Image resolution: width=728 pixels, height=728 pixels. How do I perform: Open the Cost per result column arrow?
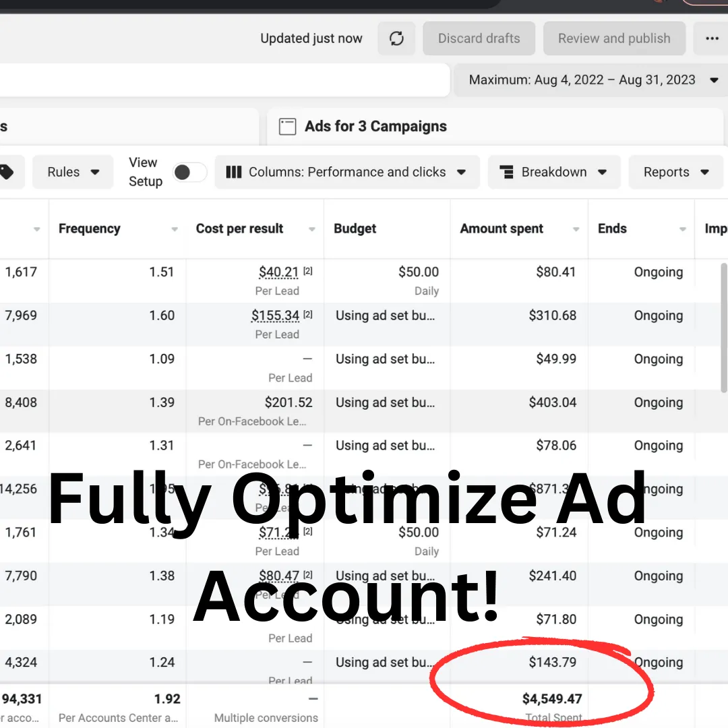click(312, 229)
